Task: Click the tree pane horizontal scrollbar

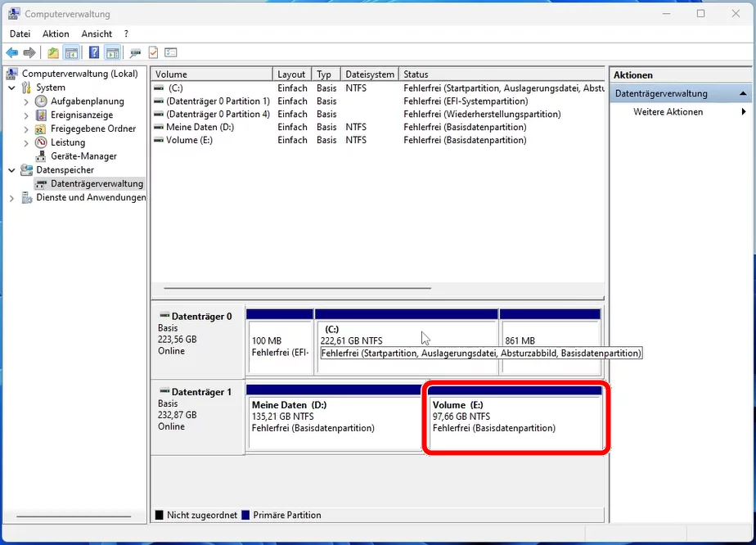Action: coord(74,516)
